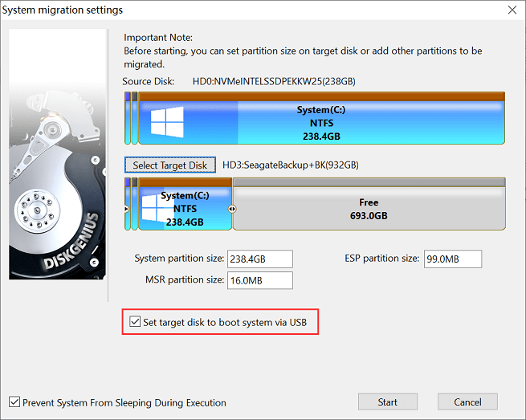
Task: Toggle Prevent System From Sleeping During Execution
Action: (14, 402)
